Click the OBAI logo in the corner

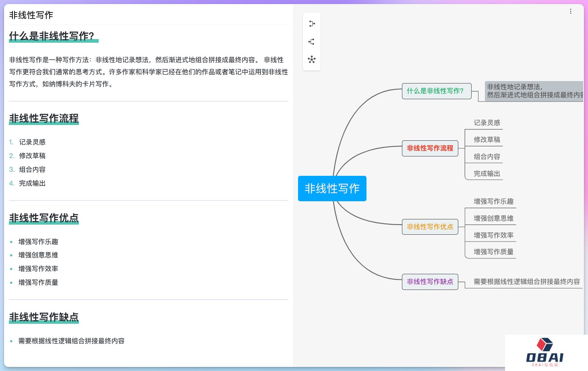[x=545, y=352]
